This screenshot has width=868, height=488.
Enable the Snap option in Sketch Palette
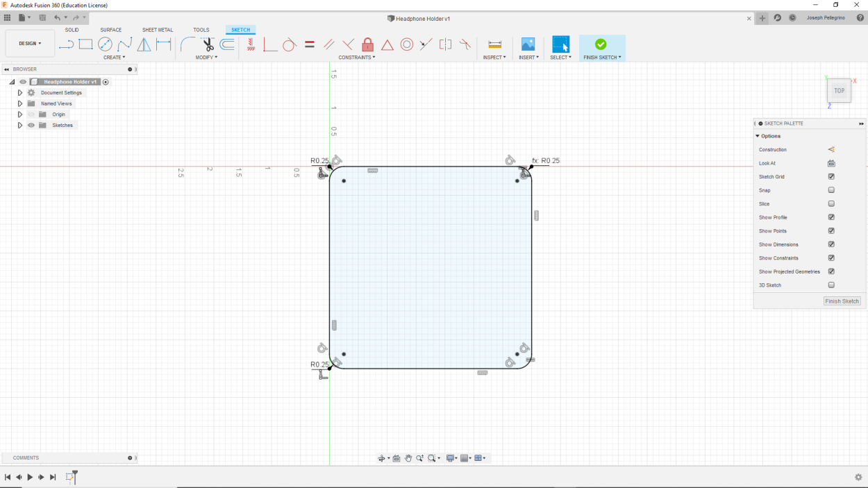click(831, 190)
